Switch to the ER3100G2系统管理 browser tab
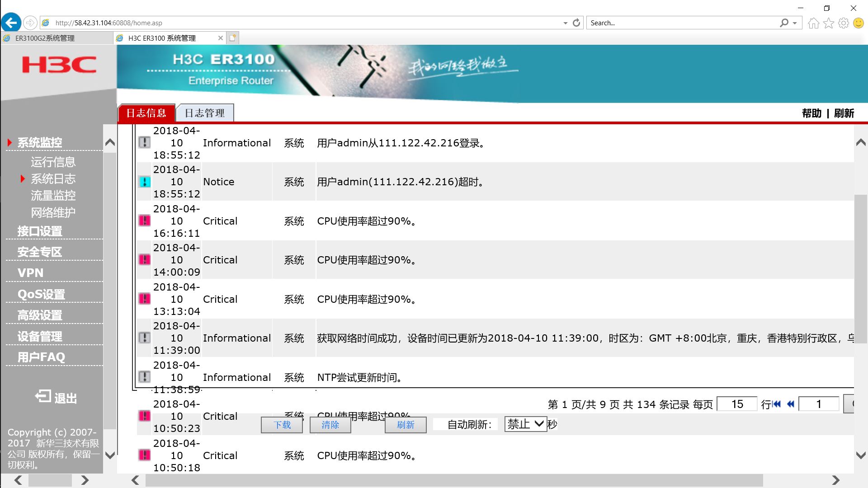Image resolution: width=868 pixels, height=488 pixels. pos(45,38)
